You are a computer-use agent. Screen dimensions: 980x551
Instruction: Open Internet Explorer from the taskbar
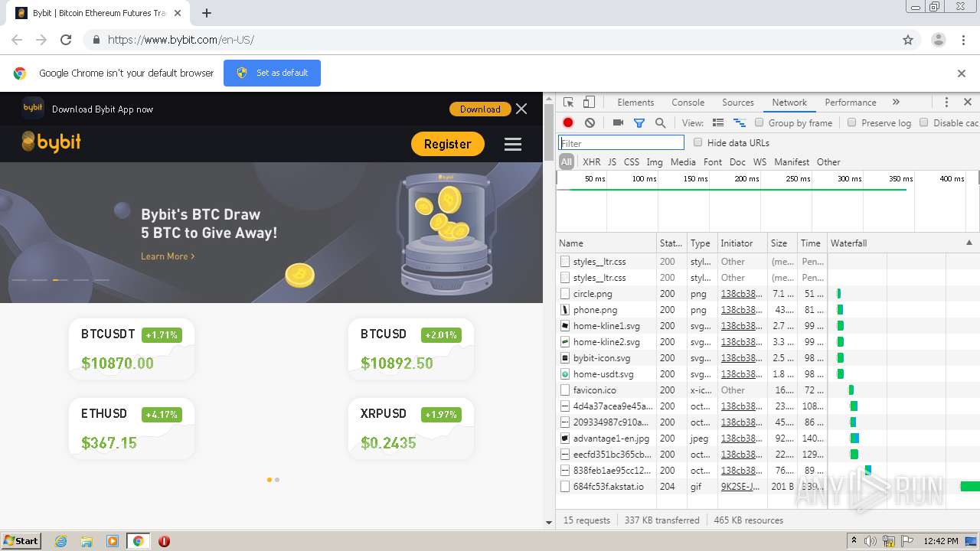60,541
